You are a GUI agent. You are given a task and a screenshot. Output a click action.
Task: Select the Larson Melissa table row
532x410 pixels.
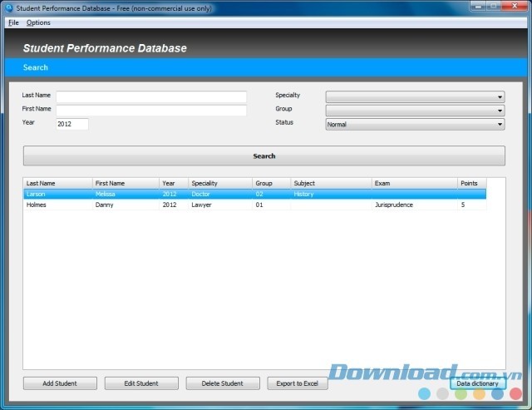[249, 194]
